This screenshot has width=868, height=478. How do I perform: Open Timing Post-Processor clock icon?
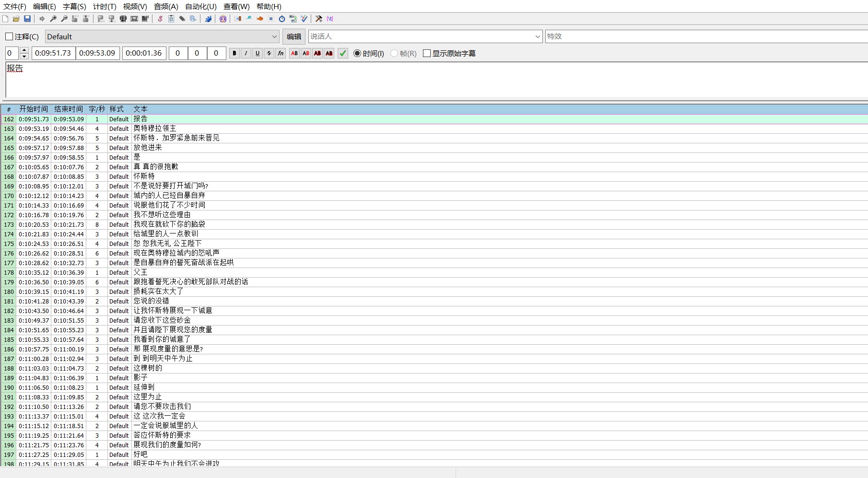click(282, 19)
